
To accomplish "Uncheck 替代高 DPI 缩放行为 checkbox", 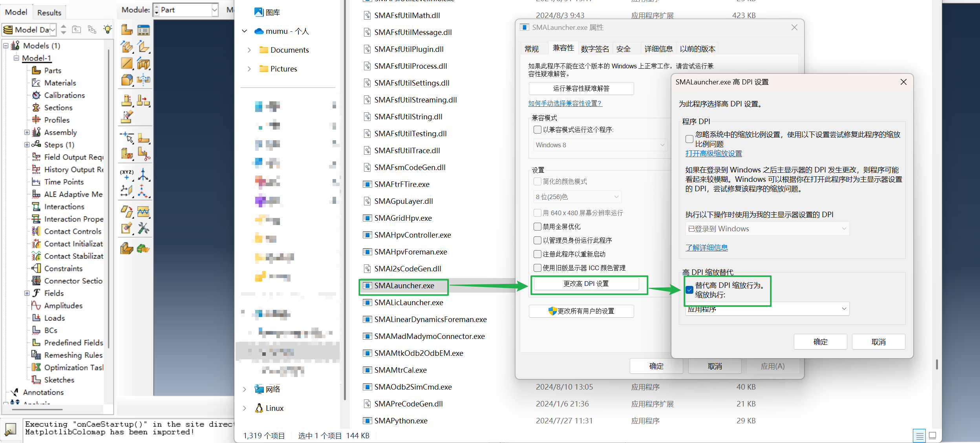I will coord(689,290).
